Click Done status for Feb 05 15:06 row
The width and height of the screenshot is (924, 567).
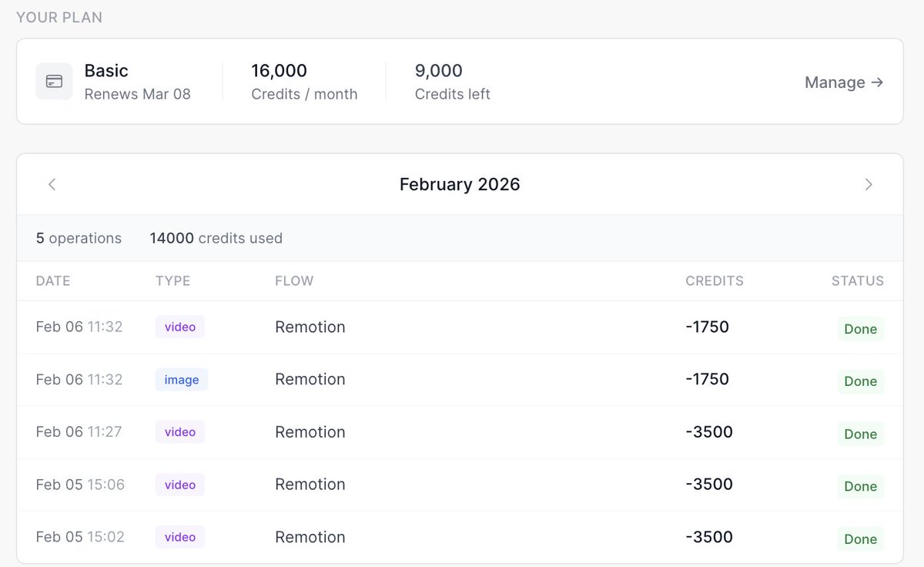(861, 486)
